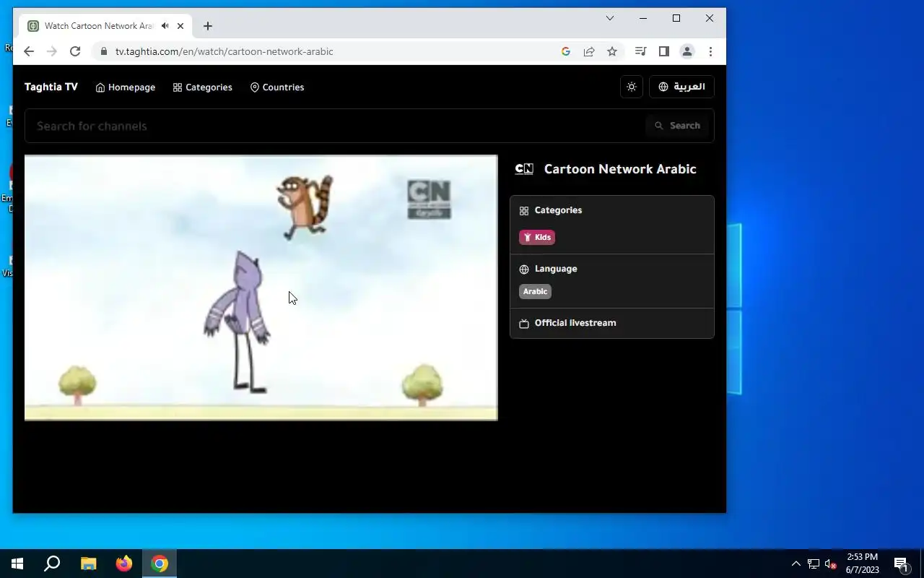Bookmark this page with the star
924x578 pixels.
click(x=612, y=51)
